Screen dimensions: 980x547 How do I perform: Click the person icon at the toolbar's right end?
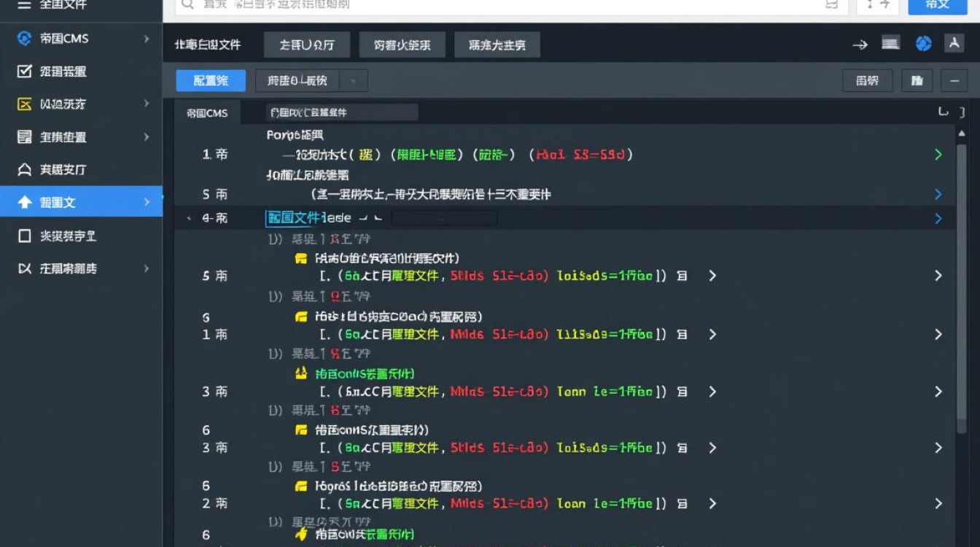[x=954, y=43]
